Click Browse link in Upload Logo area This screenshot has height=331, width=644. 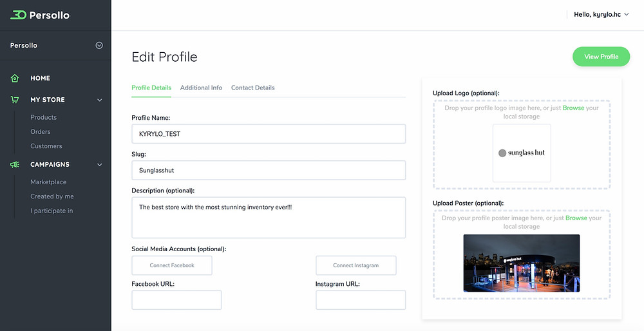click(x=573, y=108)
